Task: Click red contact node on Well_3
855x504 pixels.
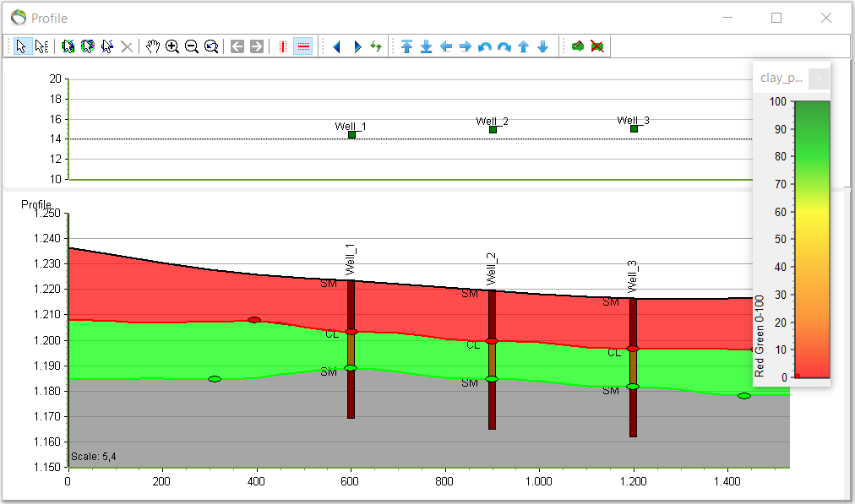Action: point(633,349)
